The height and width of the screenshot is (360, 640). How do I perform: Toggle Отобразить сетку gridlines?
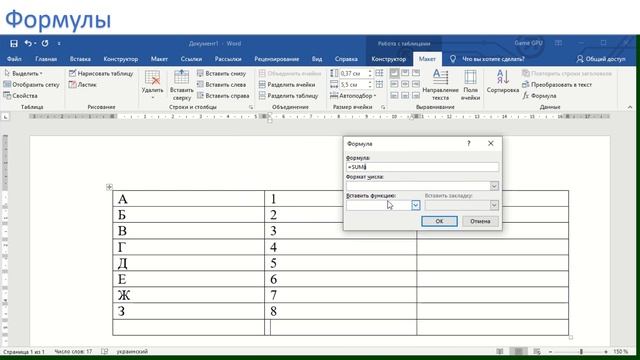(x=31, y=84)
